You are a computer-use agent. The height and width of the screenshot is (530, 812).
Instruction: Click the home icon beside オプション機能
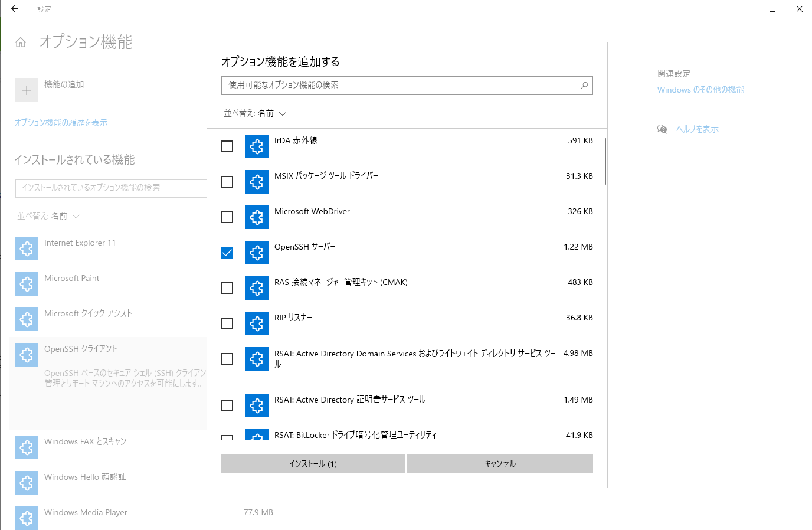pyautogui.click(x=21, y=42)
